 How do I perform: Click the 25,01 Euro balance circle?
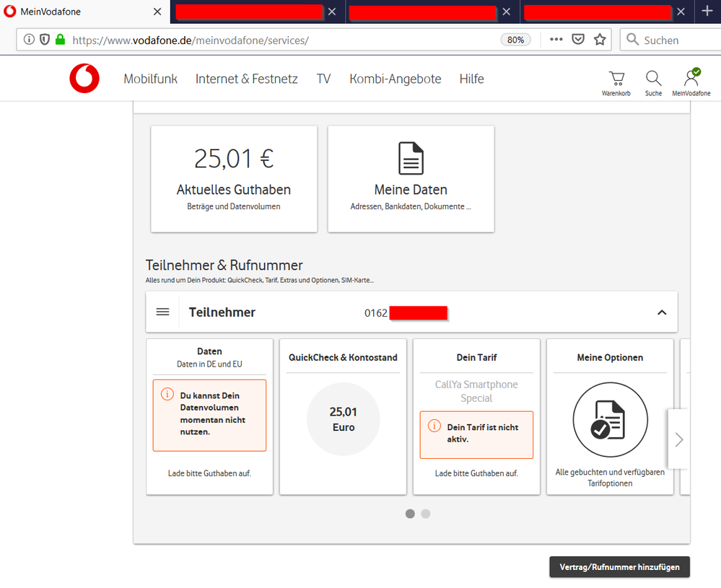(x=344, y=419)
